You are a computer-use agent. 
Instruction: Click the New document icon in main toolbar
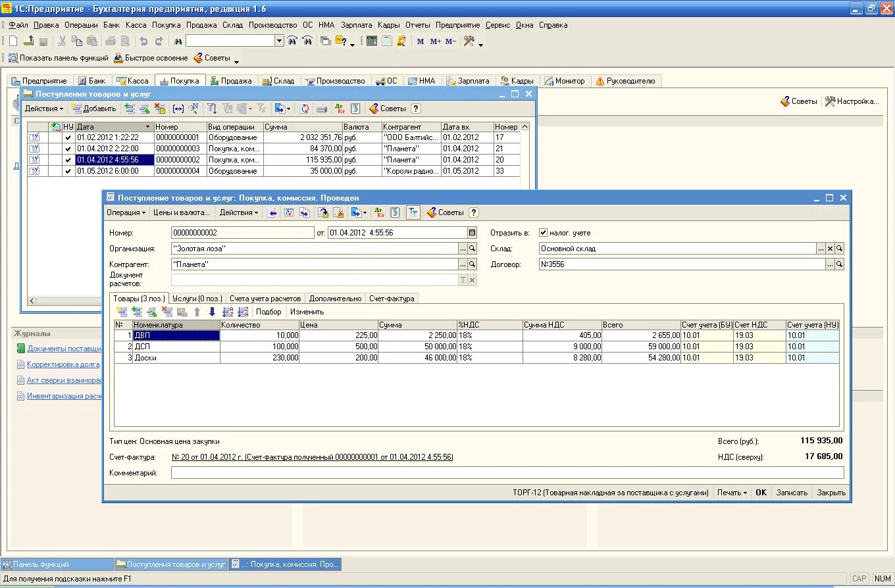tap(13, 41)
